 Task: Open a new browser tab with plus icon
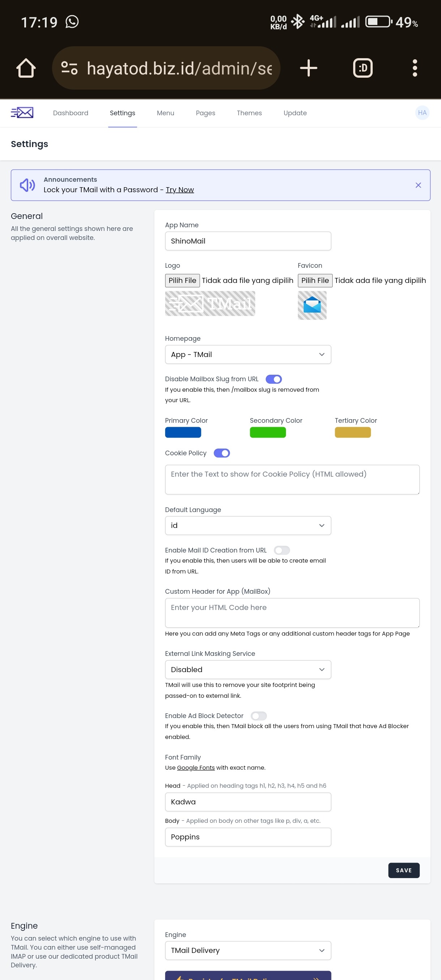pyautogui.click(x=308, y=68)
